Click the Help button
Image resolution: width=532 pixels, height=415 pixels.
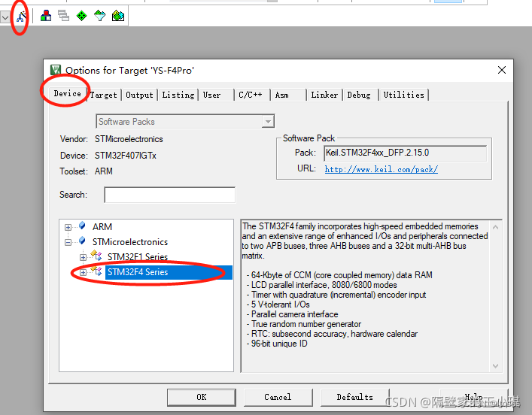coord(473,397)
